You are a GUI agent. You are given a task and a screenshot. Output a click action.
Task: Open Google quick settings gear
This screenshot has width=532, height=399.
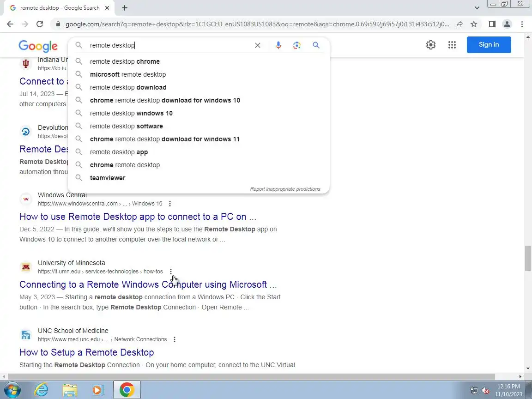pos(431,45)
